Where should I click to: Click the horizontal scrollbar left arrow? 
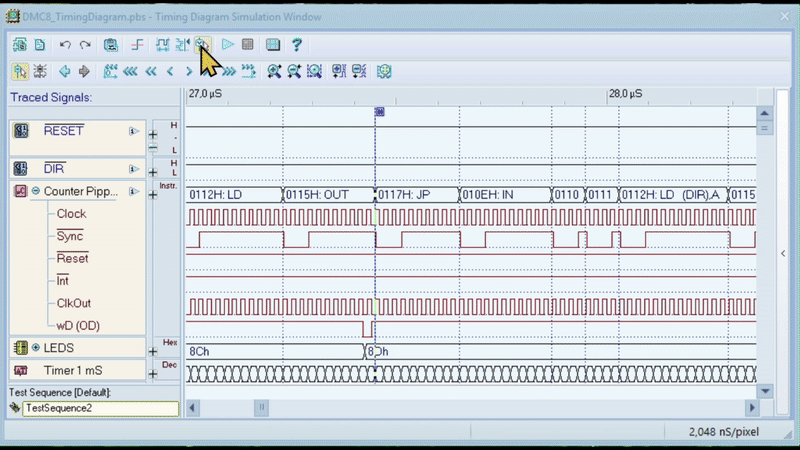(x=193, y=408)
